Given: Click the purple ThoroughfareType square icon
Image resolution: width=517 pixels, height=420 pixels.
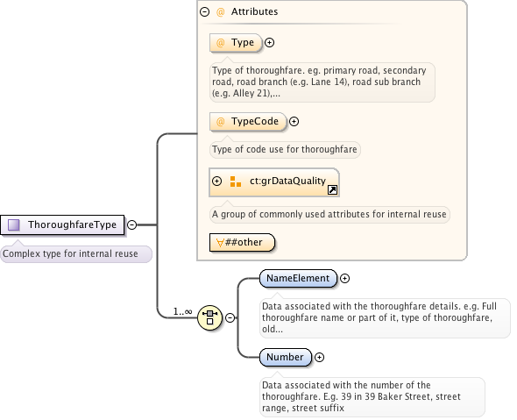Looking at the screenshot, I should (x=14, y=225).
